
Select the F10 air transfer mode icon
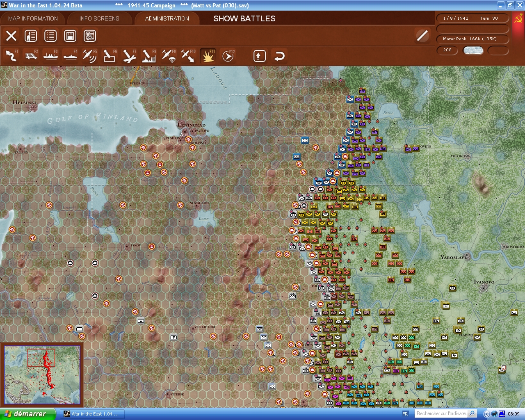click(x=188, y=56)
